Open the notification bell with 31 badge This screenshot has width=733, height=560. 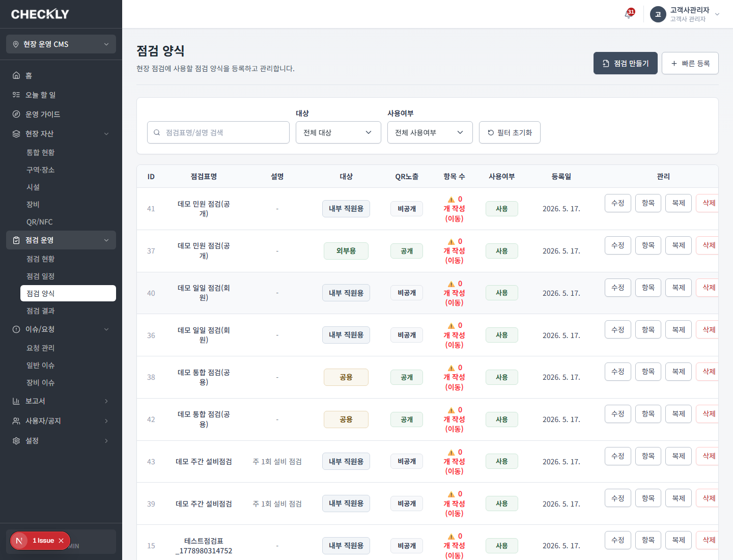629,14
